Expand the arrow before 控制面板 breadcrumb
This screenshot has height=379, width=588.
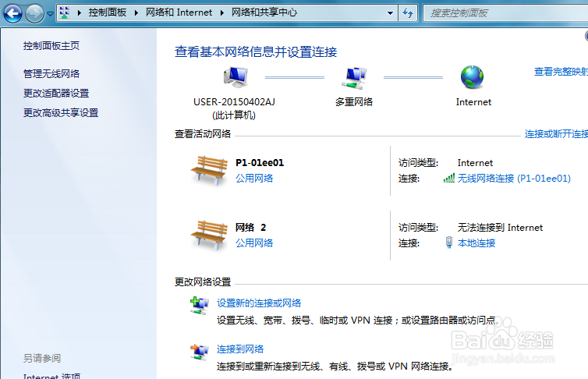(x=79, y=12)
